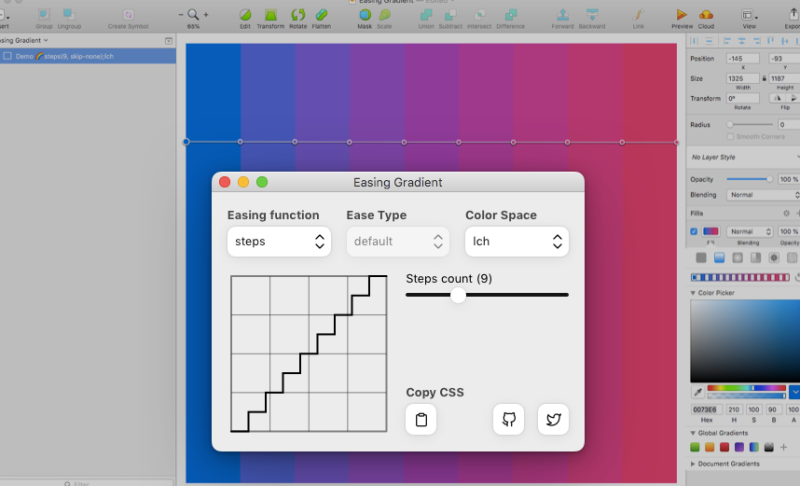Viewport: 800px width, 486px height.
Task: Select the red global gradient swatch
Action: pos(724,447)
